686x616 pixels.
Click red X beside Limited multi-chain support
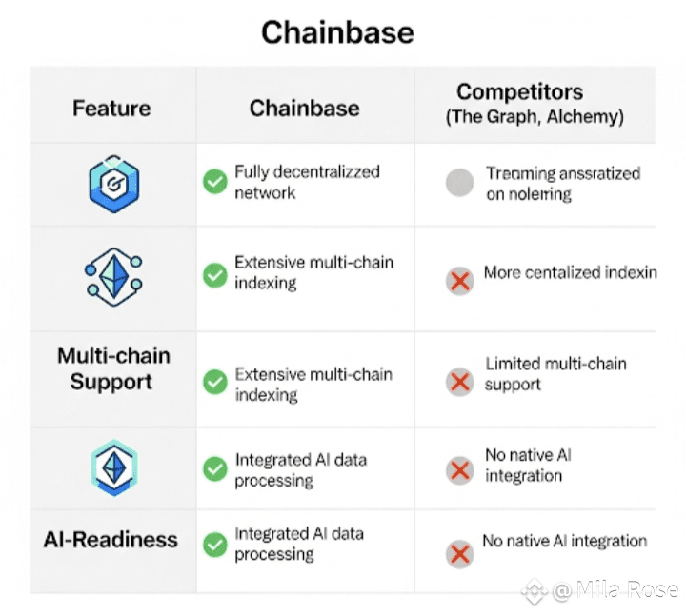(x=460, y=382)
